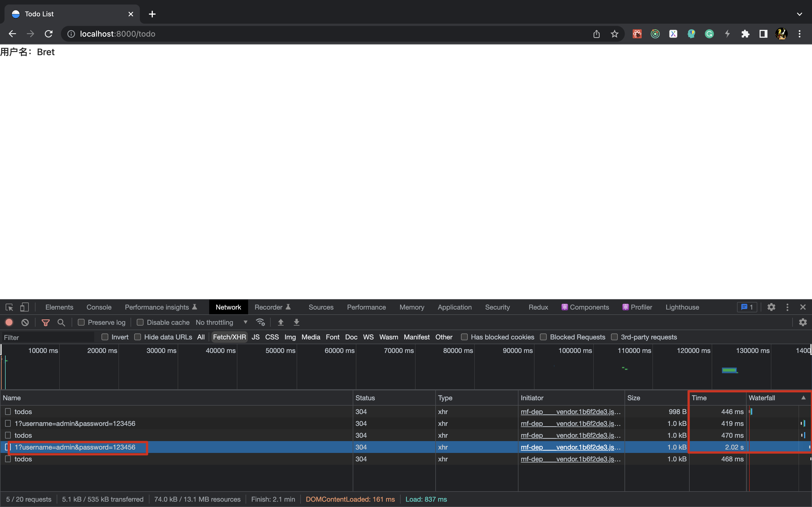Toggle device toolbar icon in DevTools
The height and width of the screenshot is (507, 812).
(25, 307)
